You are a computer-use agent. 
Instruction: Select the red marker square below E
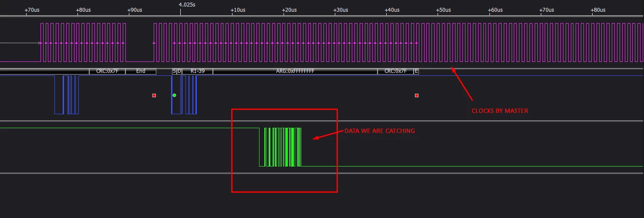tap(417, 95)
